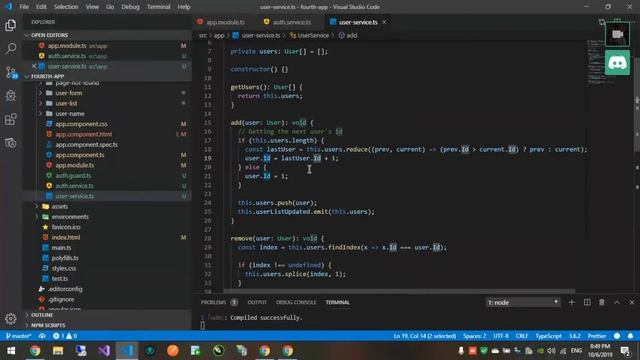Image resolution: width=640 pixels, height=360 pixels.
Task: Open the Search view in activity bar
Action: click(x=11, y=49)
